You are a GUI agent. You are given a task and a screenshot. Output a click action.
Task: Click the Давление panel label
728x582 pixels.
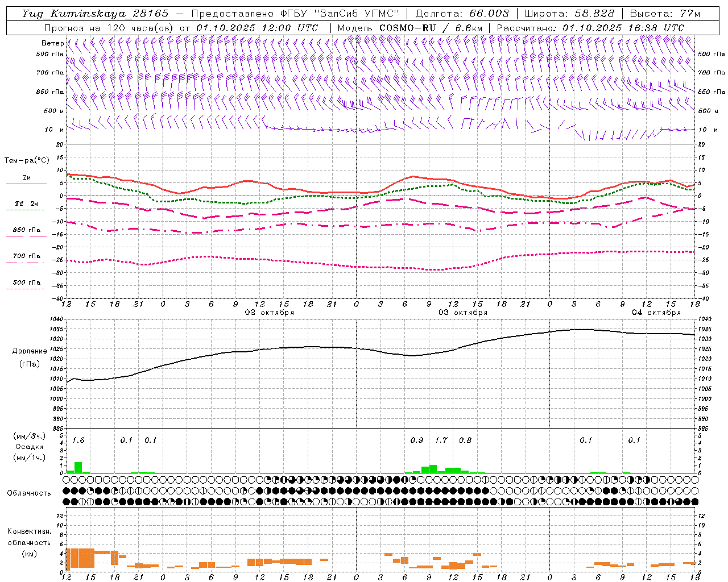30,351
